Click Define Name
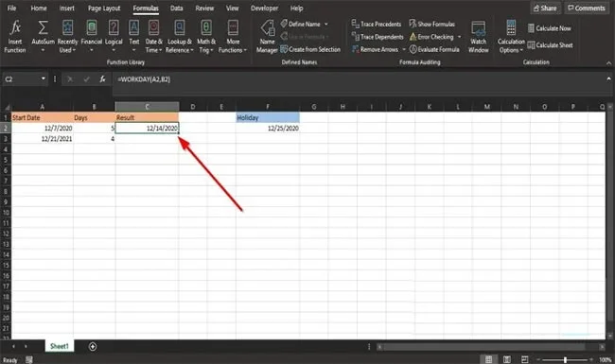 [300, 24]
